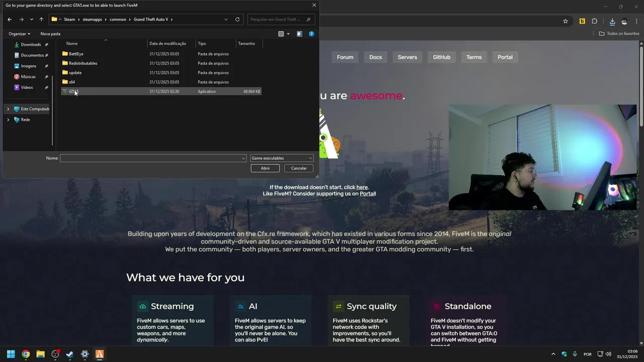The height and width of the screenshot is (362, 644).
Task: Open file dialog help icon
Action: [x=311, y=34]
